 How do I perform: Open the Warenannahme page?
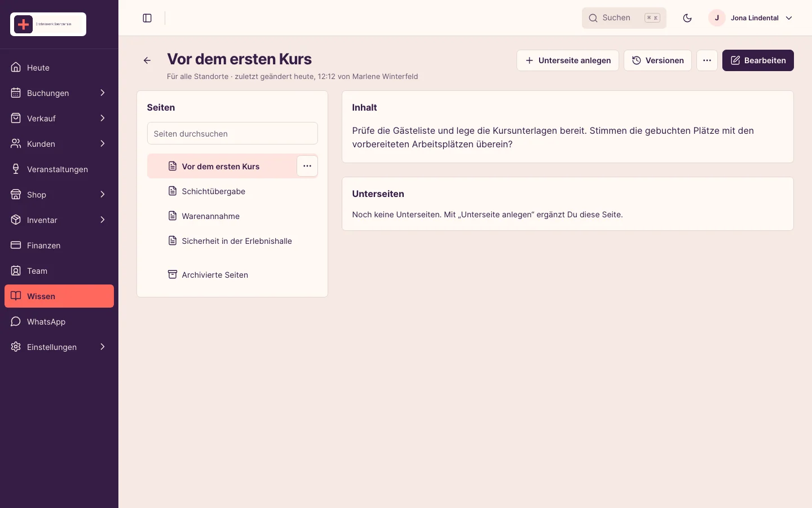tap(232, 216)
